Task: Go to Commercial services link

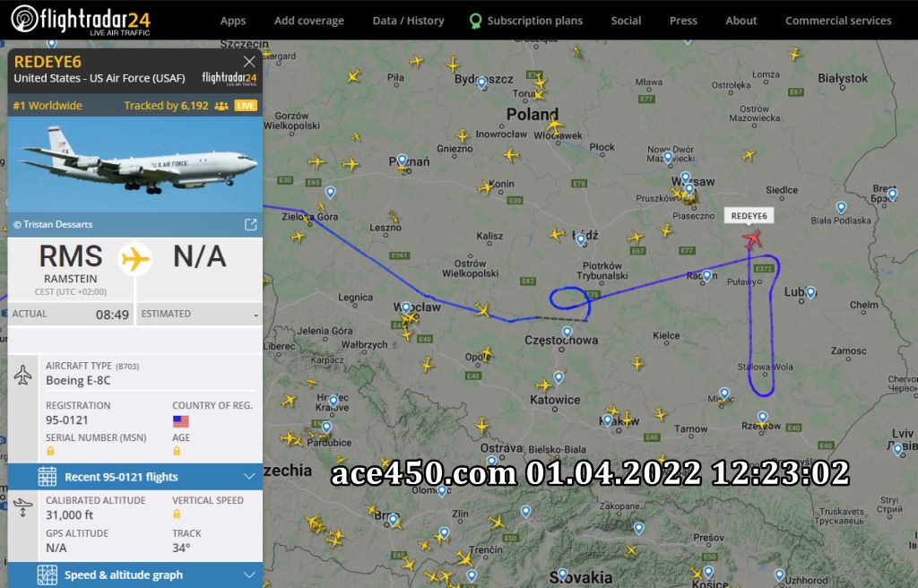Action: (x=838, y=21)
